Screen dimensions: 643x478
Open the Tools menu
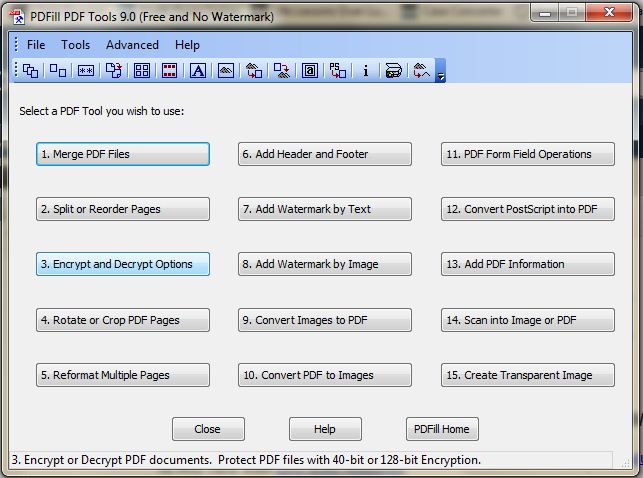(x=75, y=45)
